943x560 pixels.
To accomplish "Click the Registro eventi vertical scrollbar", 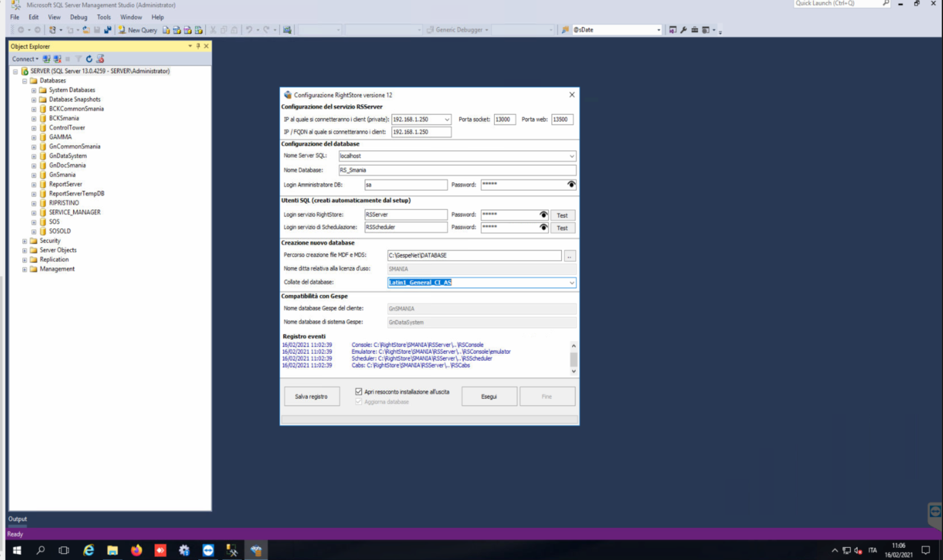I will (573, 359).
